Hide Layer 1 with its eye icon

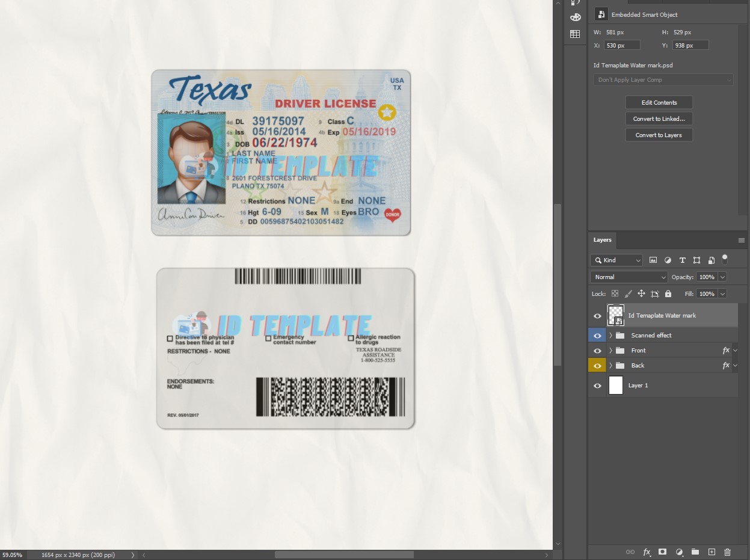597,386
